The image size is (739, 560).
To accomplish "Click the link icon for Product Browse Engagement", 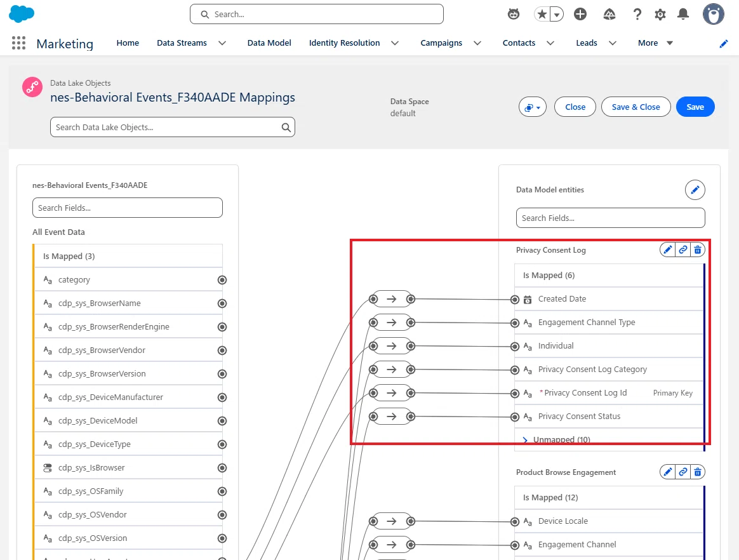I will coord(683,472).
